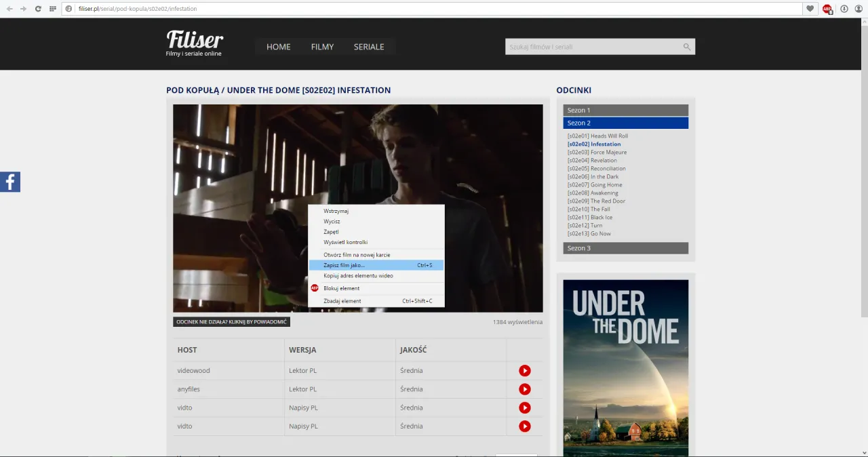
Task: Click the magnifier icon in the search box
Action: (x=687, y=47)
